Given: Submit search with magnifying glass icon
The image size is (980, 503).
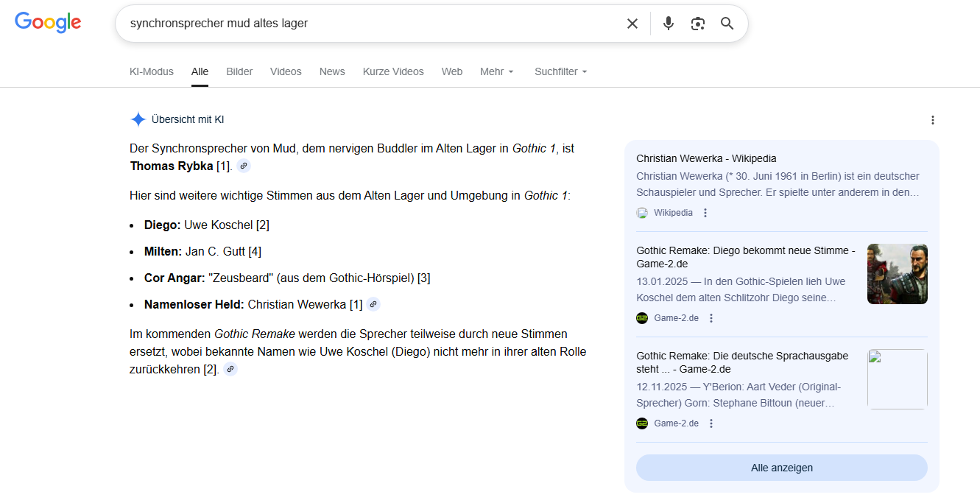Looking at the screenshot, I should tap(727, 24).
